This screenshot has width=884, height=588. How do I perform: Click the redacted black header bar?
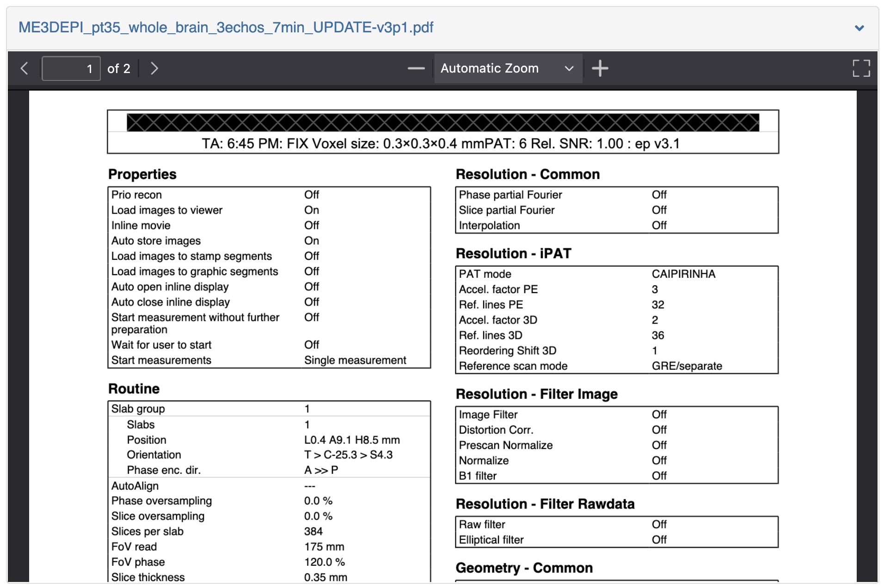click(x=442, y=122)
